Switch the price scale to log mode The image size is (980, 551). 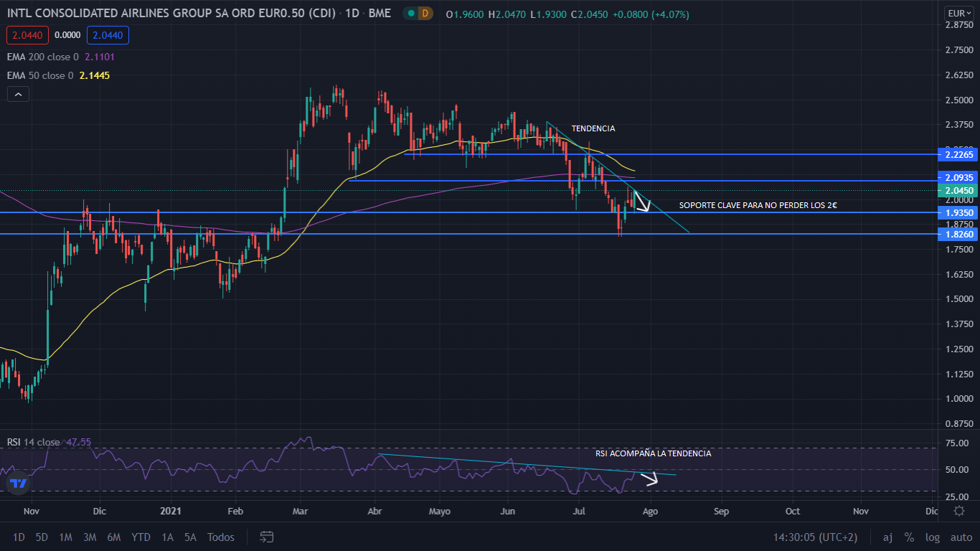tap(933, 537)
